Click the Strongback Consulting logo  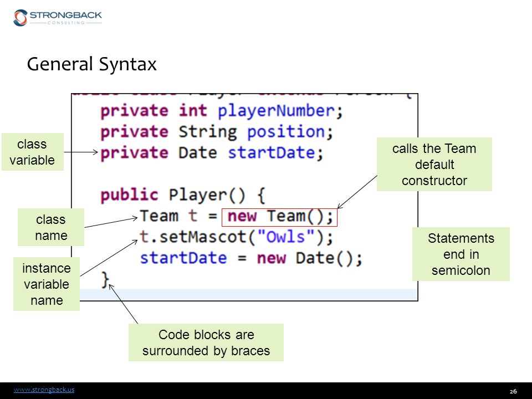tap(58, 18)
